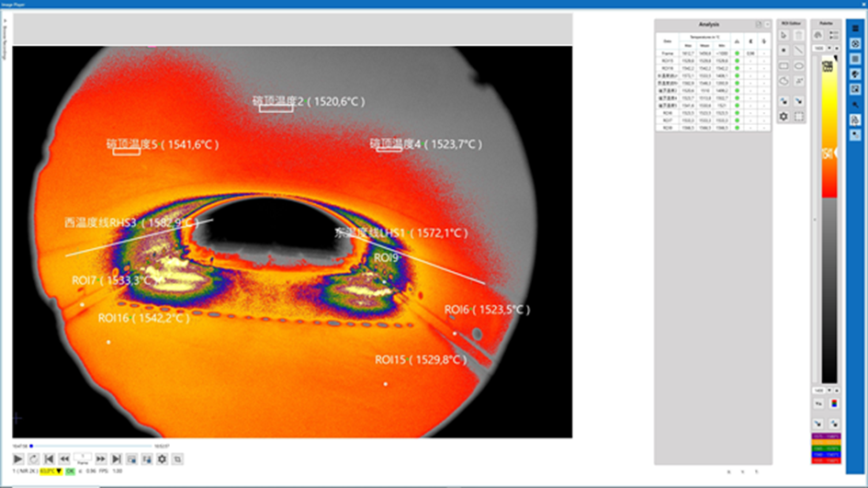This screenshot has width=868, height=488.
Task: Open ROI Editor settings gear
Action: click(x=783, y=117)
